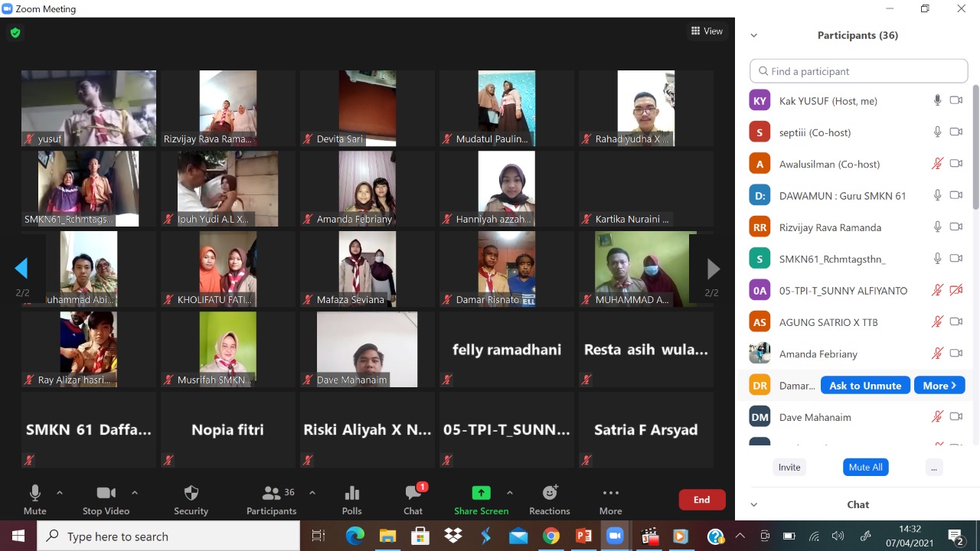Viewport: 980px width, 551px height.
Task: Open the More dropdown for Damar
Action: [x=939, y=386]
